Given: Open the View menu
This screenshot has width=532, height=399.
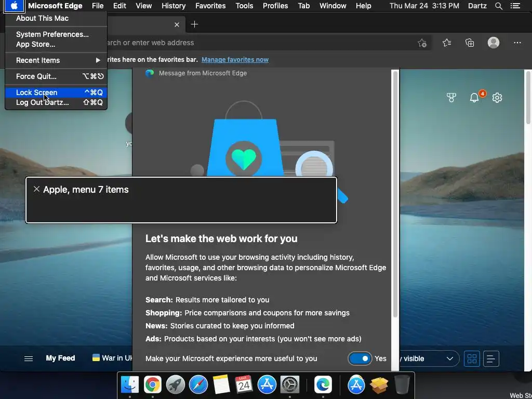Looking at the screenshot, I should (x=144, y=6).
